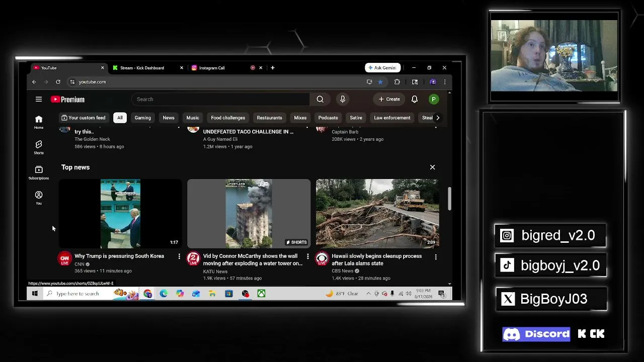Open Your custom feed

click(84, 118)
